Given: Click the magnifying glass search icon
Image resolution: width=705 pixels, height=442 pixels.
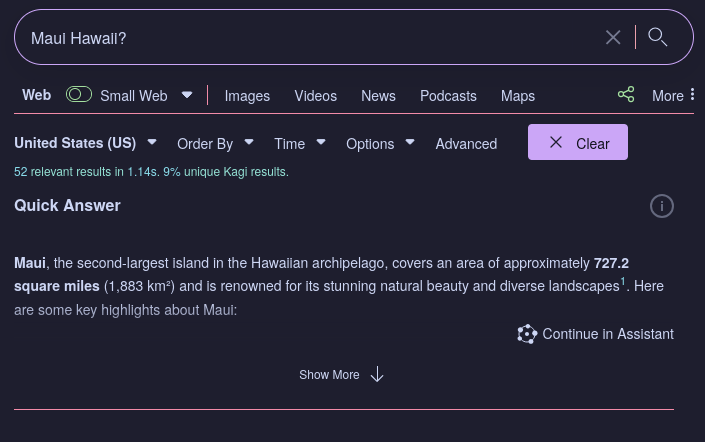Looking at the screenshot, I should (658, 38).
